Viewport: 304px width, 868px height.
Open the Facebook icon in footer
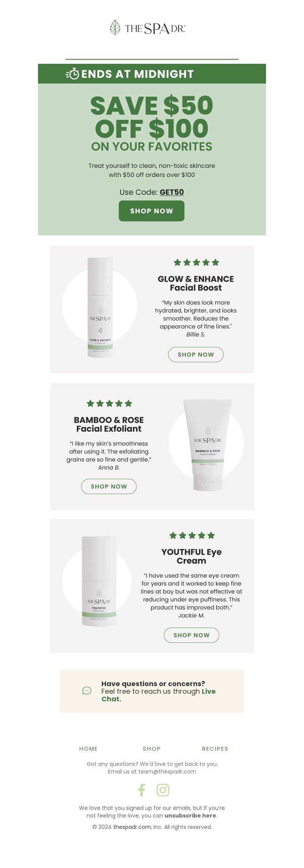141,790
